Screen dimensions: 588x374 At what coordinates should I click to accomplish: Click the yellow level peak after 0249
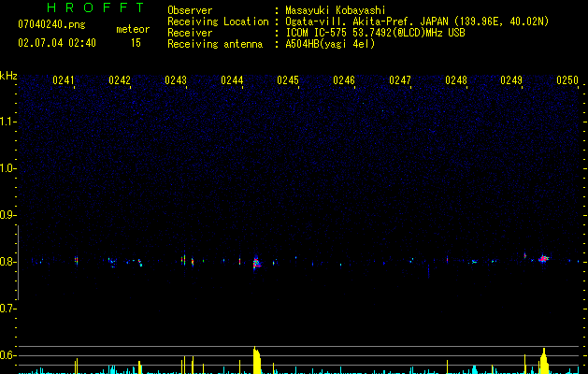pos(544,361)
